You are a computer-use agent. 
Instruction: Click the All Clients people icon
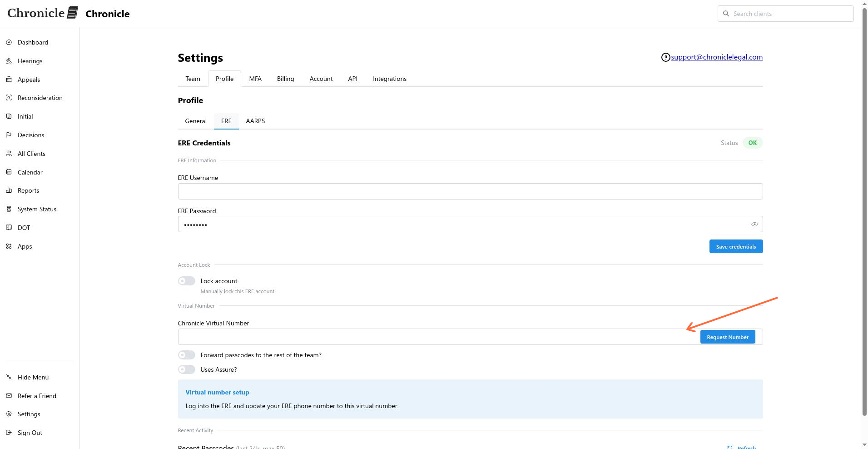pyautogui.click(x=9, y=154)
